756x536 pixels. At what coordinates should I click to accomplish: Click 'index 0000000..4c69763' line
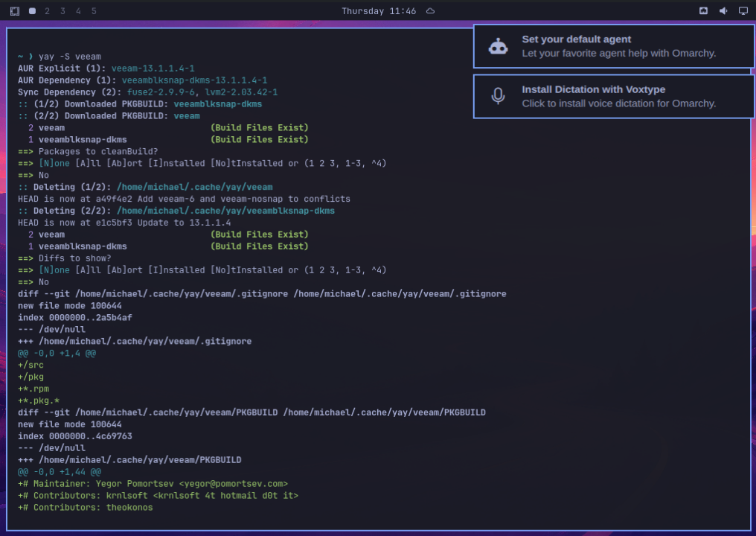[74, 436]
